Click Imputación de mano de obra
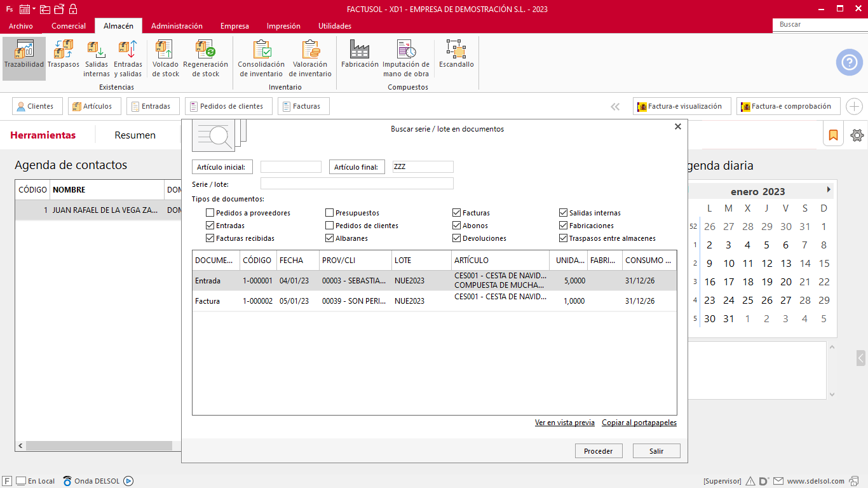 point(406,58)
